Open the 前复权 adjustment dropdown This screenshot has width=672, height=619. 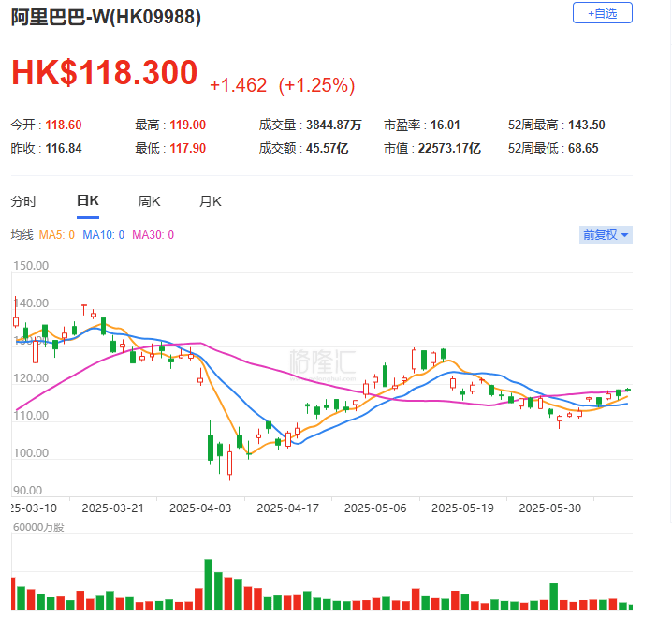pos(606,235)
